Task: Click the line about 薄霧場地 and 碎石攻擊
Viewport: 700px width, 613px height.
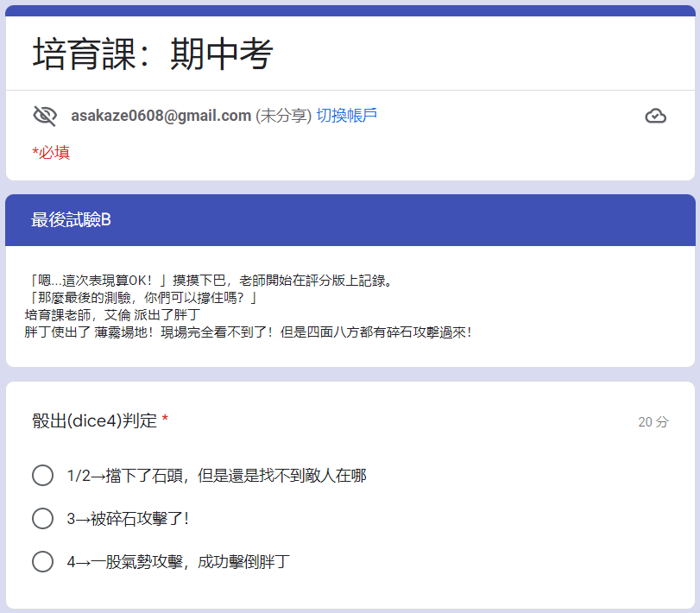Action: 249,332
